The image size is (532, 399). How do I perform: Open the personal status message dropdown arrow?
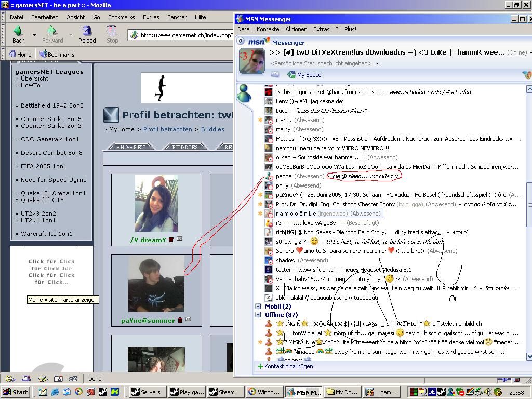(x=377, y=64)
